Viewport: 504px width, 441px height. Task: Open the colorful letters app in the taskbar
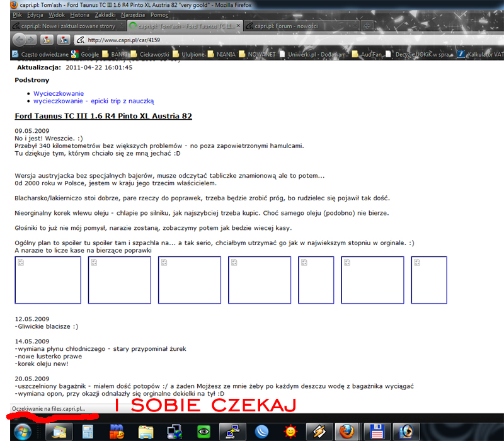117,432
